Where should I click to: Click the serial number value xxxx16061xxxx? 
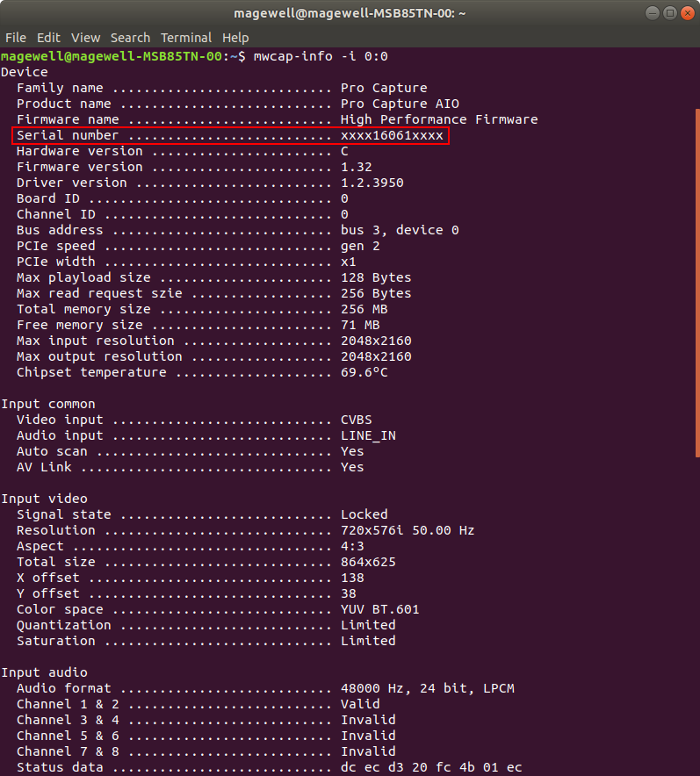(392, 135)
